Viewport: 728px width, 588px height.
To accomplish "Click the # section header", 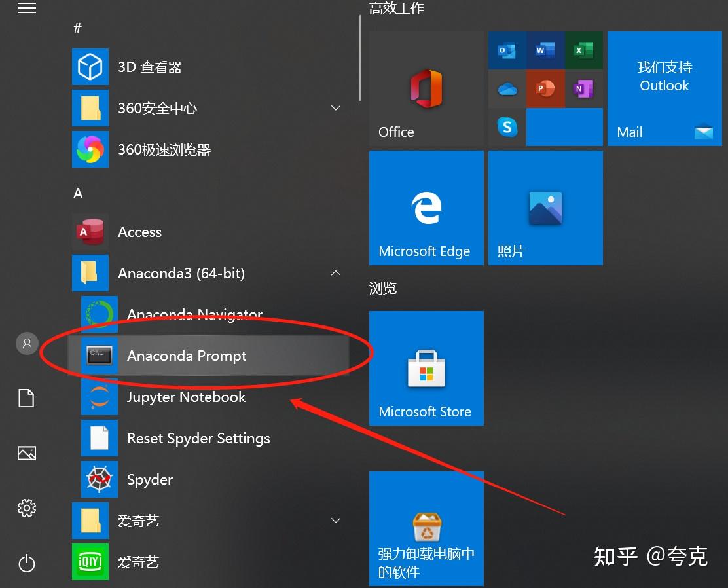I will (77, 28).
